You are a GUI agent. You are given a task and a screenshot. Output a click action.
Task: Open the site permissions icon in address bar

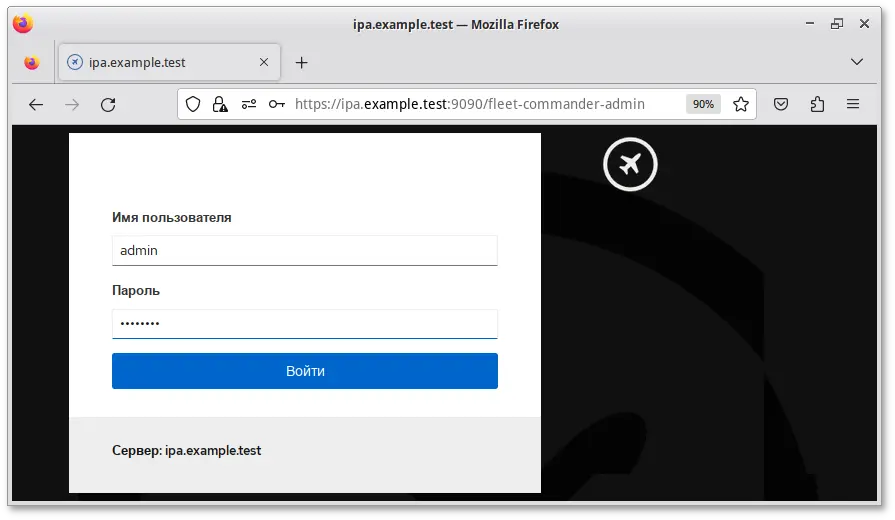point(248,104)
